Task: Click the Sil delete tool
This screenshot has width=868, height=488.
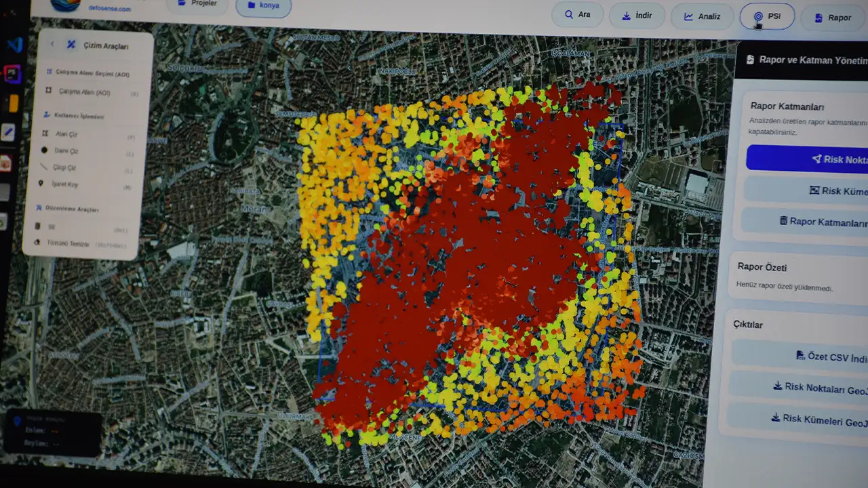Action: [x=52, y=227]
